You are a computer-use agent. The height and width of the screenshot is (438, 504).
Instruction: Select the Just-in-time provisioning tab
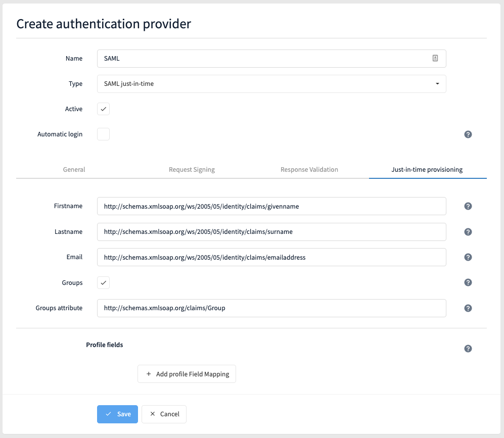[427, 170]
